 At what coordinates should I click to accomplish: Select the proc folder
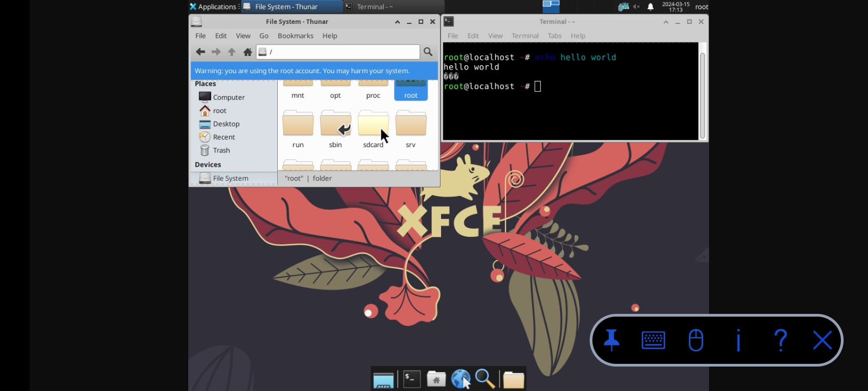[x=373, y=90]
